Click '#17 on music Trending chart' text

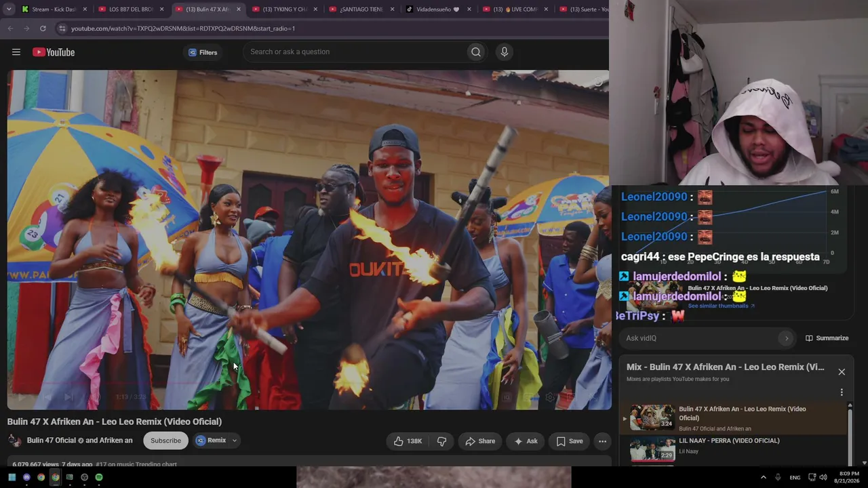point(136,464)
